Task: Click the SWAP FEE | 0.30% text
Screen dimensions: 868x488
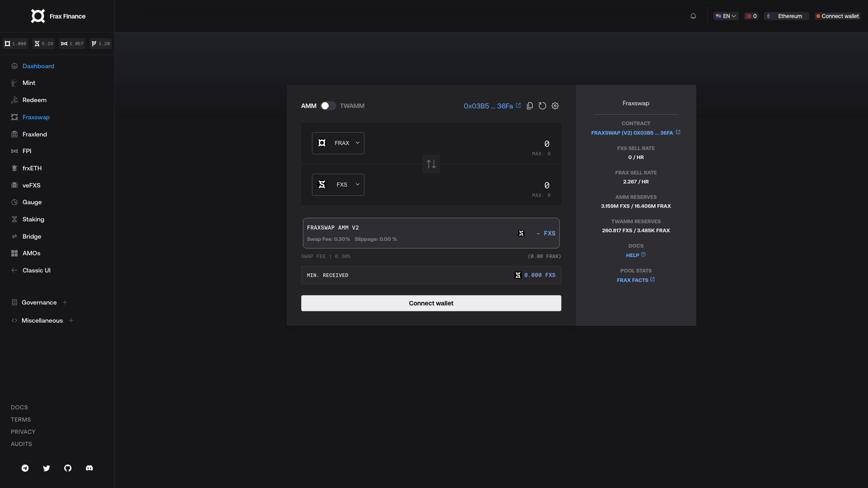Action: tap(325, 257)
